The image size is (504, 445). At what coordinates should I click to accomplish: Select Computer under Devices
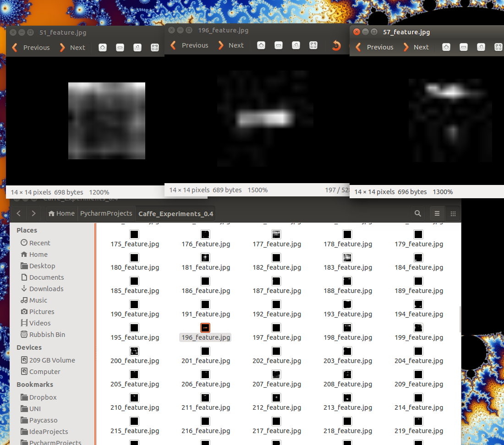click(x=40, y=372)
